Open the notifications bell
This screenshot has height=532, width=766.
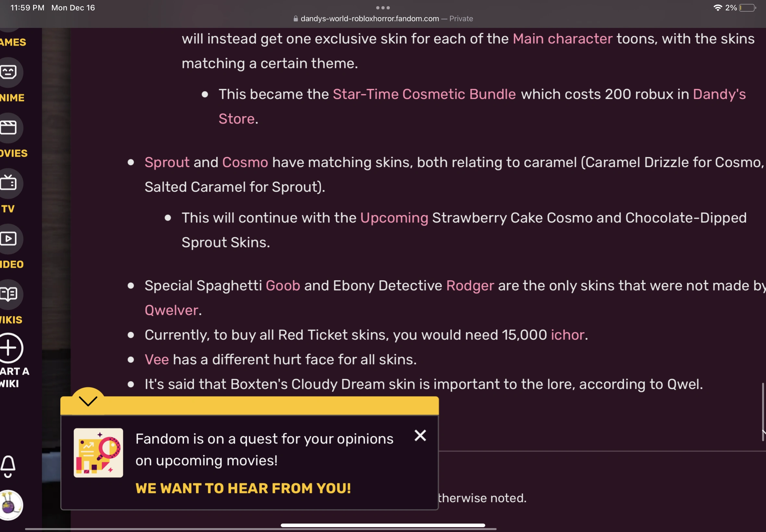pyautogui.click(x=8, y=466)
